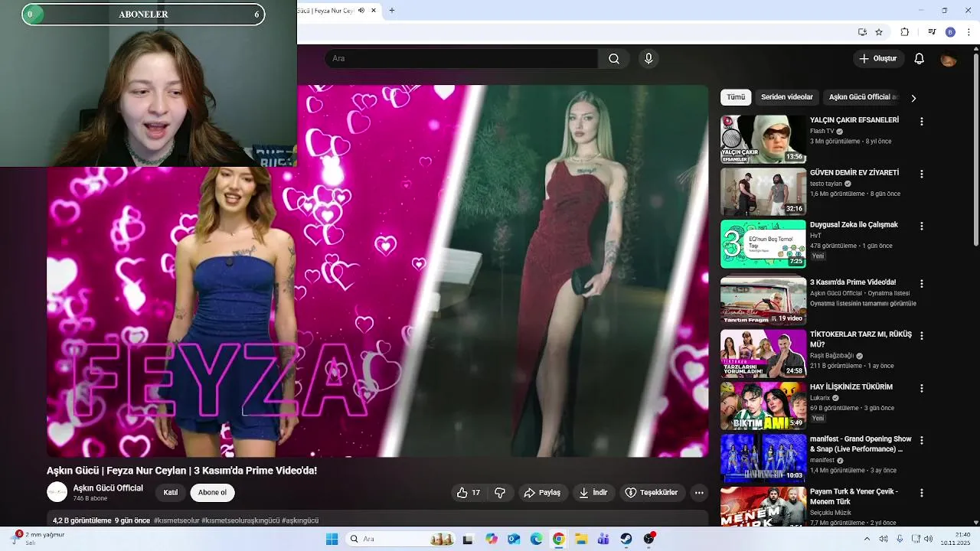
Task: Open the YALÇIN ÇAKIR EFSANELERİ thumbnail
Action: click(763, 139)
